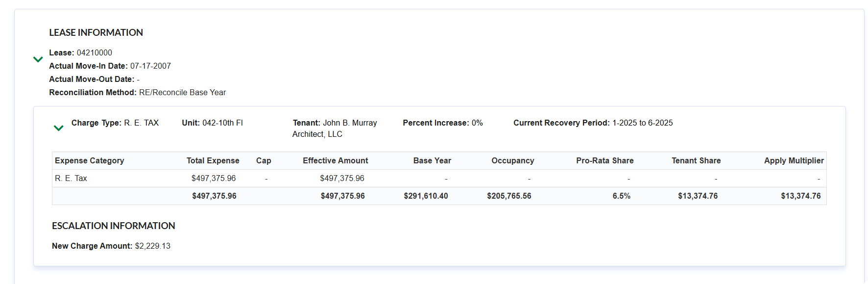Screen dimensions: 868x284
Task: Click RE/Reconcile Base Year method text
Action: [182, 92]
